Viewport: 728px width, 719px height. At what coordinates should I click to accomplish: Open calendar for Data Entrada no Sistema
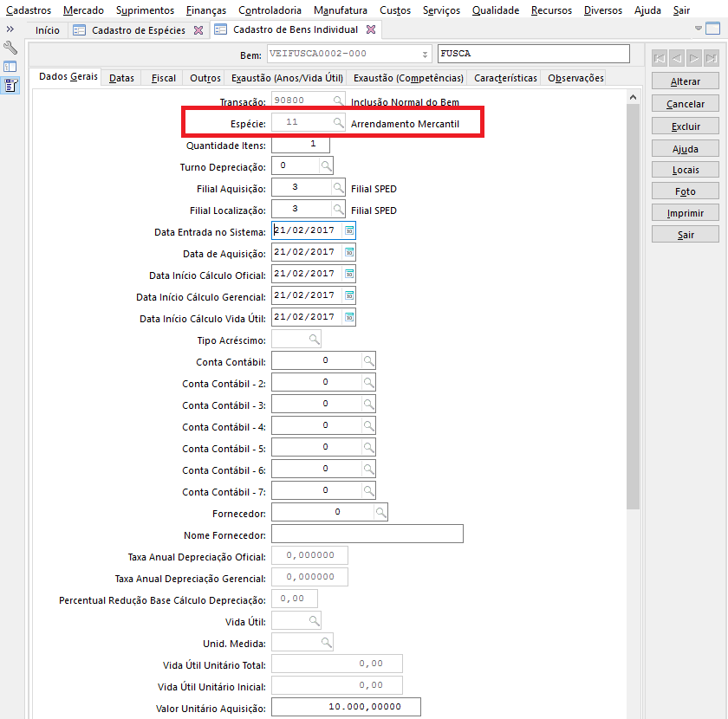point(349,230)
